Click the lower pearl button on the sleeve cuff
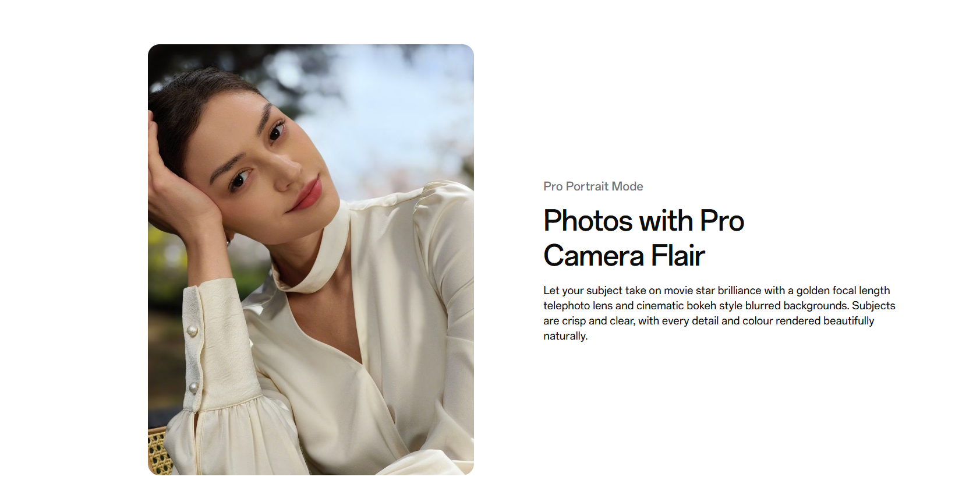The image size is (980, 498). pos(193,387)
